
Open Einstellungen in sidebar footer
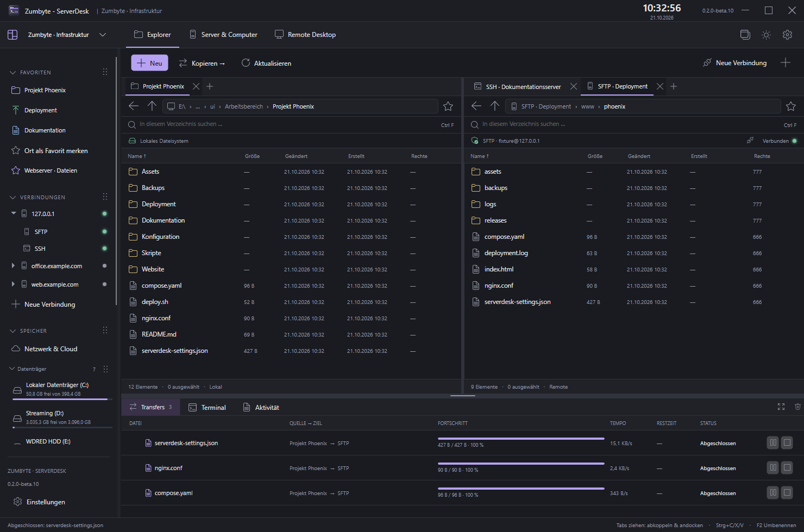pos(39,502)
